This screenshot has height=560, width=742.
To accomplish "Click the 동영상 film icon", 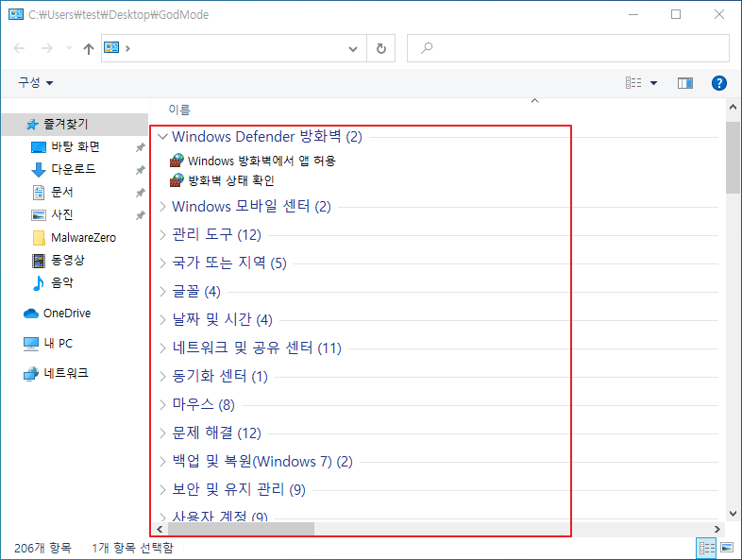I will pyautogui.click(x=39, y=261).
